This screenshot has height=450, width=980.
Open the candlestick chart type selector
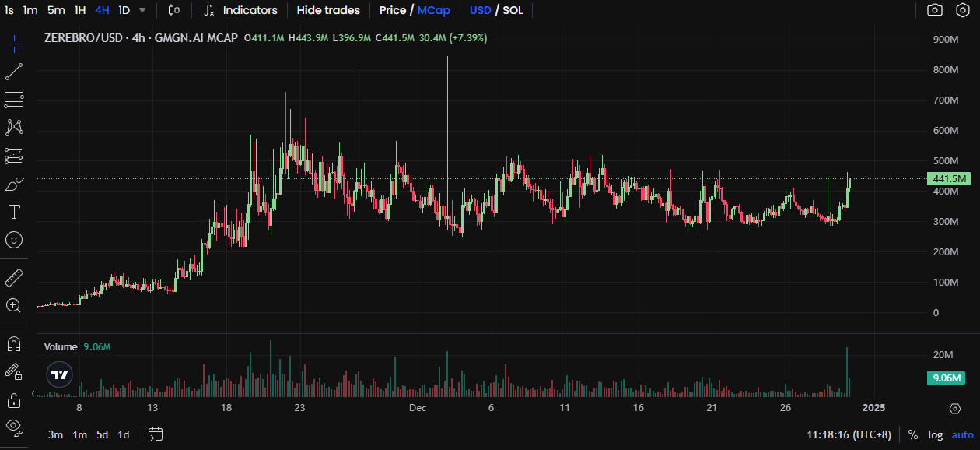pos(174,10)
